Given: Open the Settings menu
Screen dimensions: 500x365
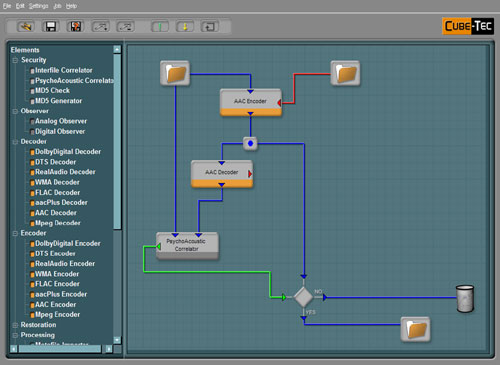Looking at the screenshot, I should pyautogui.click(x=38, y=6).
